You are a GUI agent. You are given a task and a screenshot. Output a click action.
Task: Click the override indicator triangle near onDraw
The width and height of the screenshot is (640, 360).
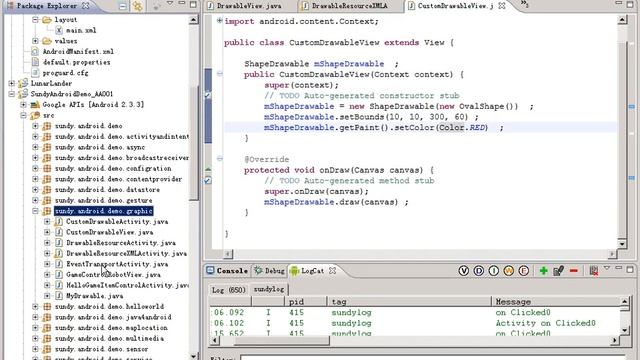coord(207,169)
